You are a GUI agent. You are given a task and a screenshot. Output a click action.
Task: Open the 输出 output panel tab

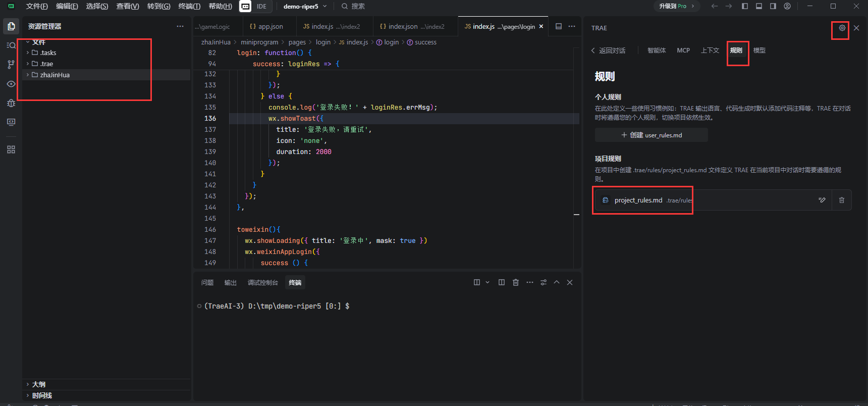(x=231, y=282)
